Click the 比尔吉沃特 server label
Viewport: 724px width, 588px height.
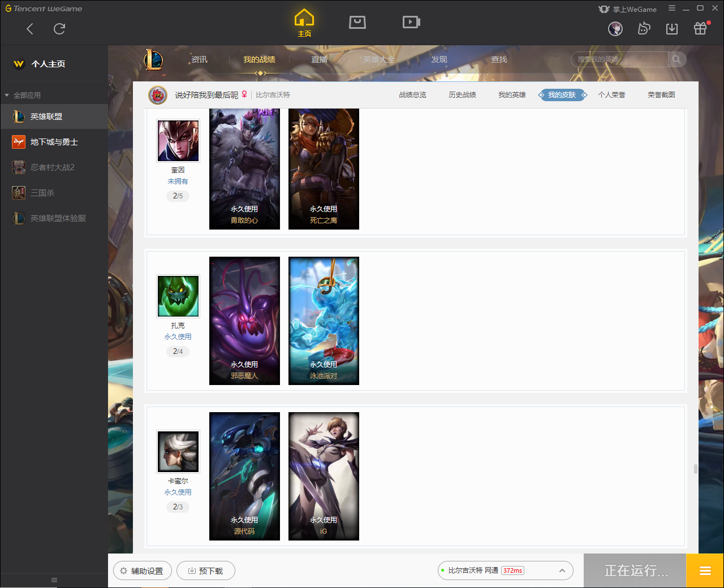[x=273, y=95]
